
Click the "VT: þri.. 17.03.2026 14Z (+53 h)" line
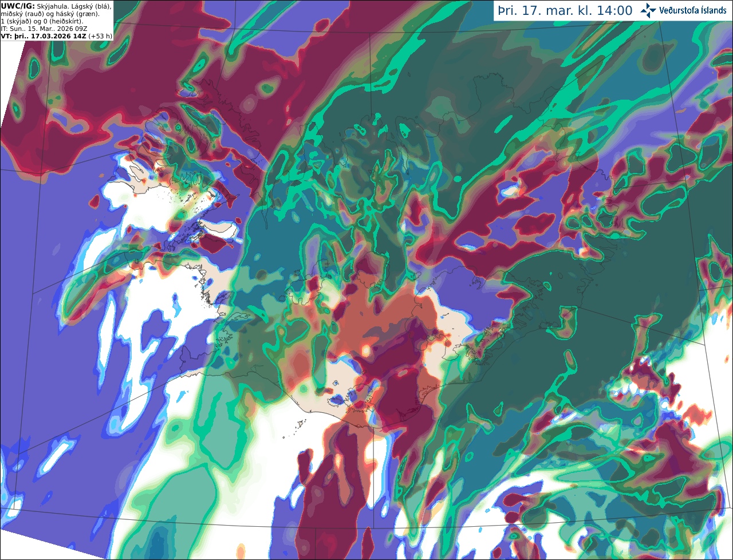coord(57,36)
